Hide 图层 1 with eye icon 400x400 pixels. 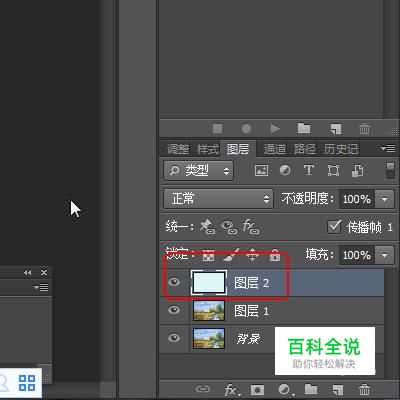(174, 310)
